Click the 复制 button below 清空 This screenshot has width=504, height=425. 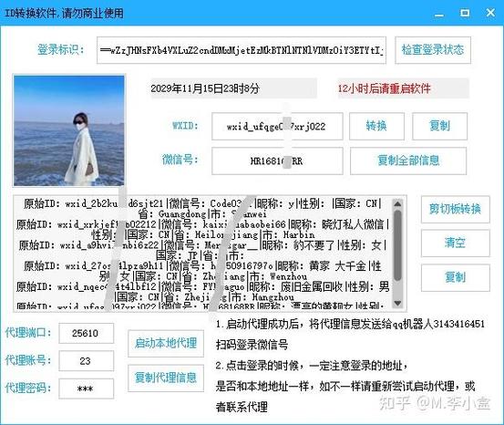point(455,277)
